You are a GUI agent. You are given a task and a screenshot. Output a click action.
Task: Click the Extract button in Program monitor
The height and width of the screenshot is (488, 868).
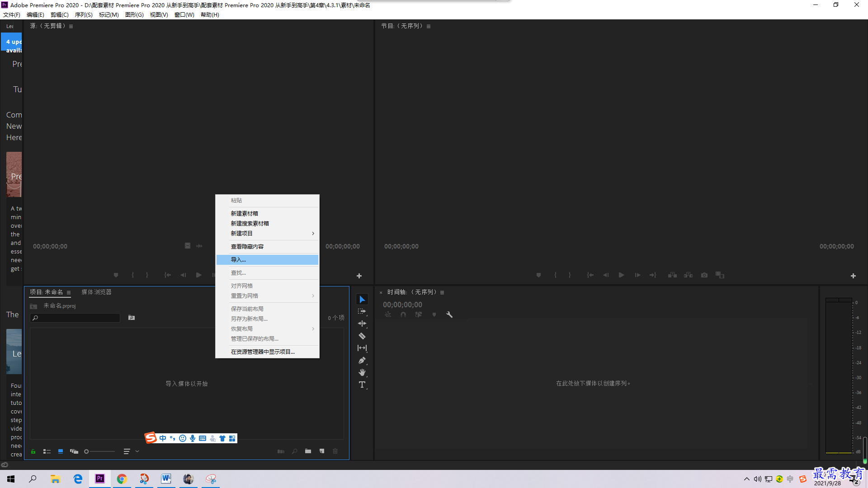click(689, 275)
